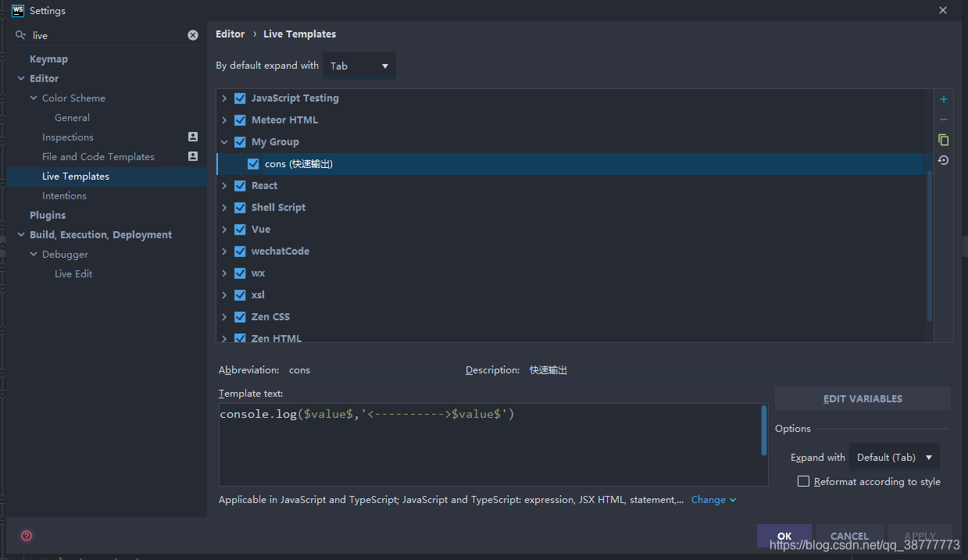968x560 pixels.
Task: Toggle the wx group checkbox
Action: [x=240, y=273]
